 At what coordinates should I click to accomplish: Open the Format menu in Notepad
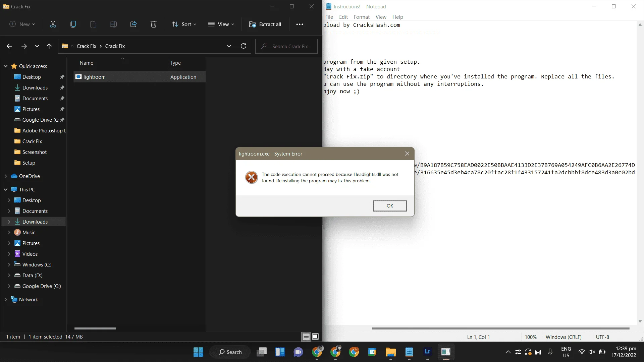tap(362, 17)
